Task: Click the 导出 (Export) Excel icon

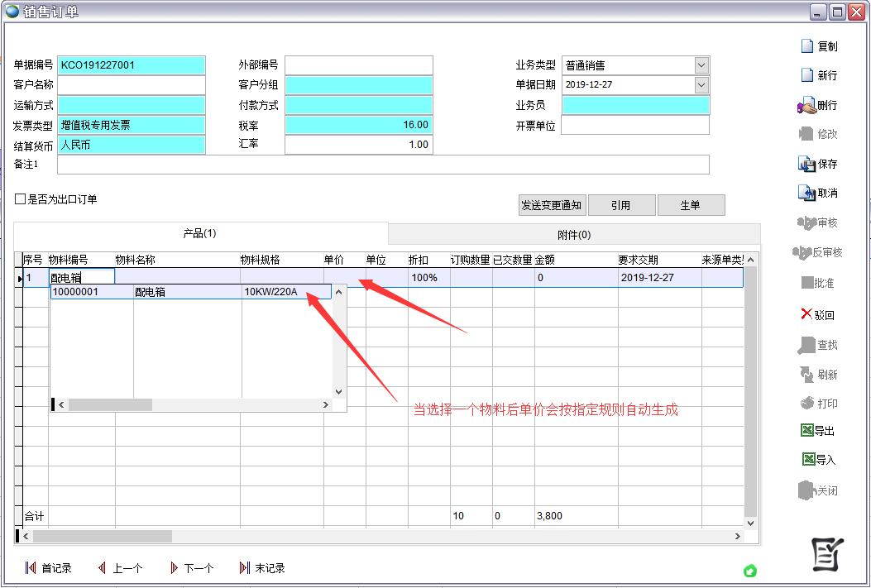Action: 807,430
